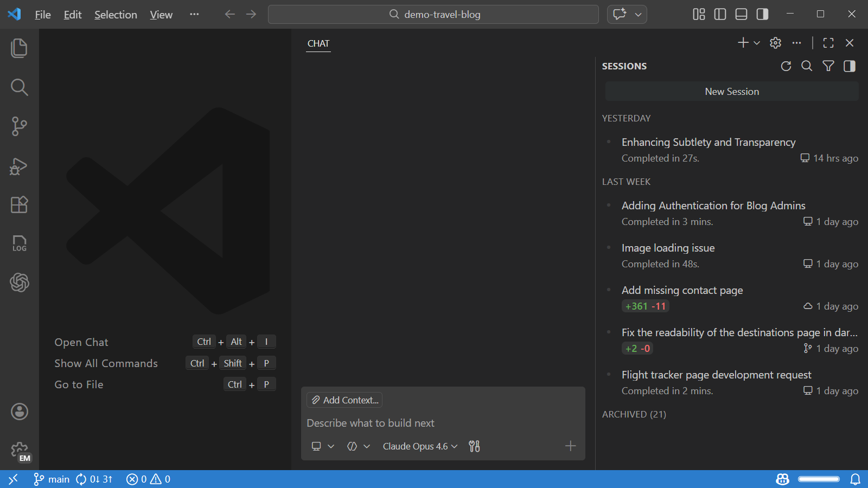The height and width of the screenshot is (488, 868).
Task: Open the Source Control view
Action: click(19, 126)
